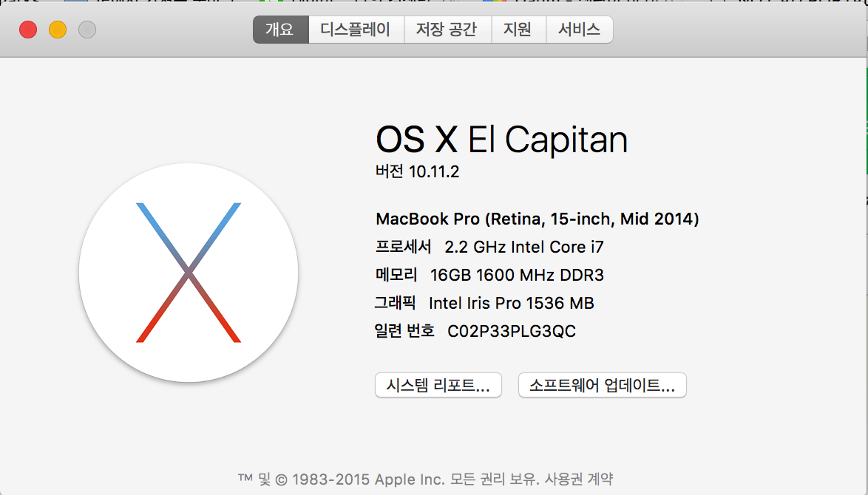
Task: Open the 디스플레이 tab
Action: tap(356, 30)
